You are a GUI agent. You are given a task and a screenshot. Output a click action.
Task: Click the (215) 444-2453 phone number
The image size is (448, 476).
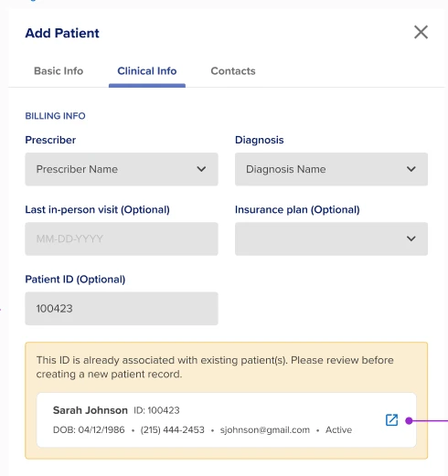coord(172,429)
